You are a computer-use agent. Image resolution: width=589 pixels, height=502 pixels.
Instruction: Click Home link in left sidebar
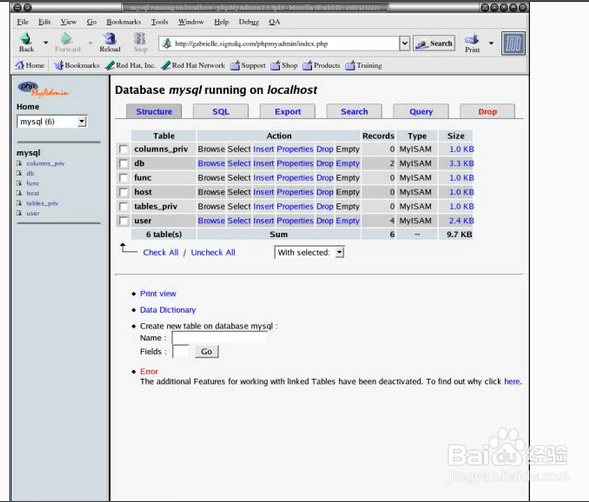pyautogui.click(x=28, y=107)
